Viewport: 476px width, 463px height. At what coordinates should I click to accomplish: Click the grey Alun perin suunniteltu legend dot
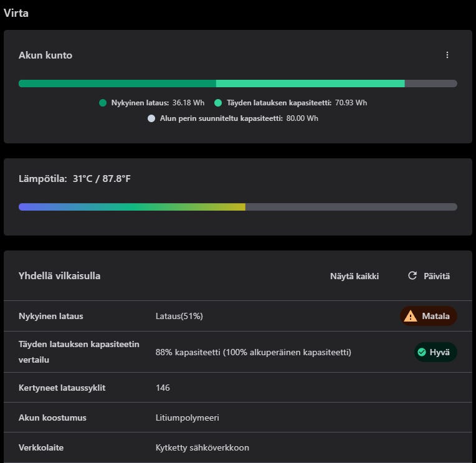pyautogui.click(x=151, y=118)
